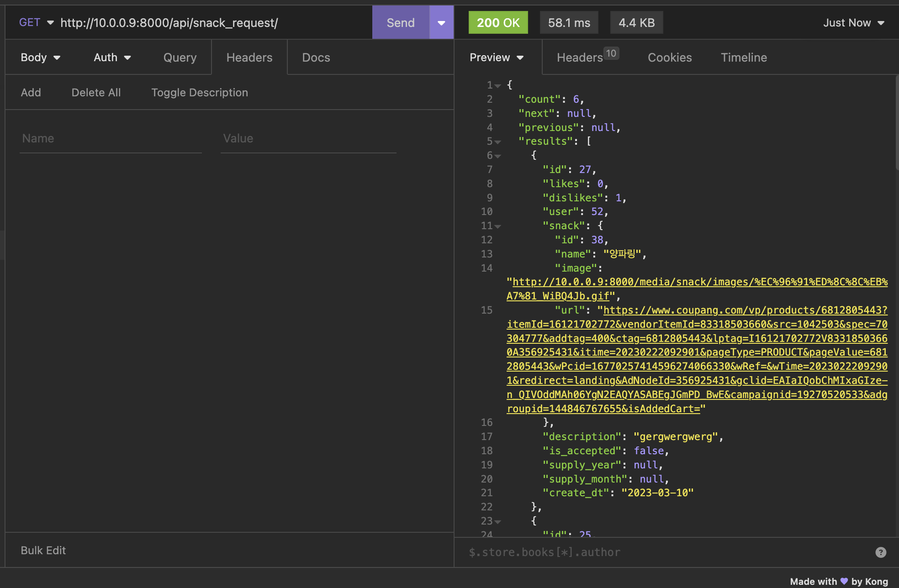Image resolution: width=899 pixels, height=588 pixels.
Task: Open the response Headers tab
Action: pos(580,58)
